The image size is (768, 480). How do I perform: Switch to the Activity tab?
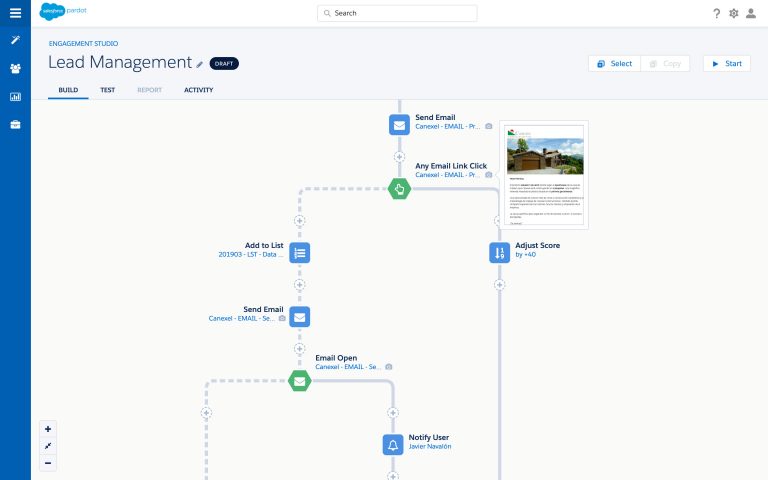click(x=198, y=90)
